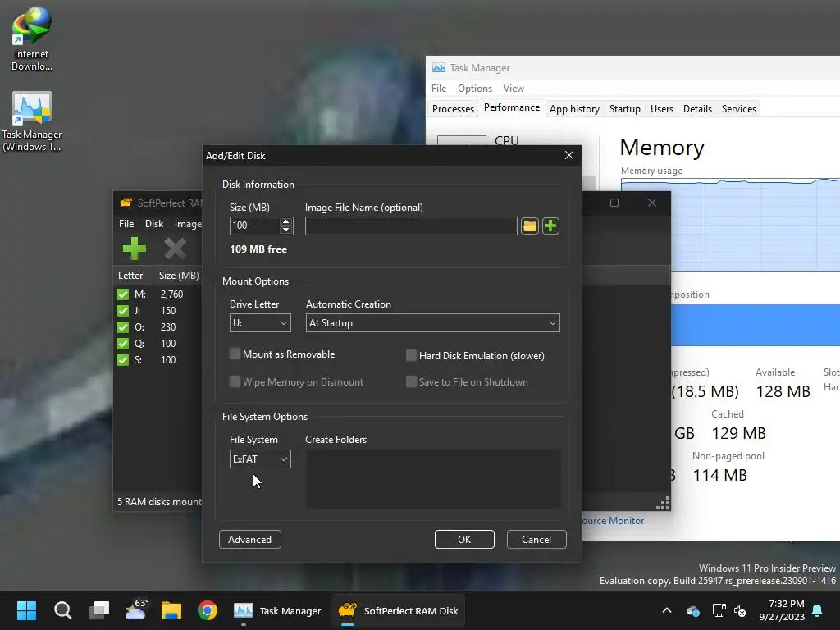This screenshot has height=630, width=840.
Task: Toggle Mount as Removable checkbox
Action: 235,354
